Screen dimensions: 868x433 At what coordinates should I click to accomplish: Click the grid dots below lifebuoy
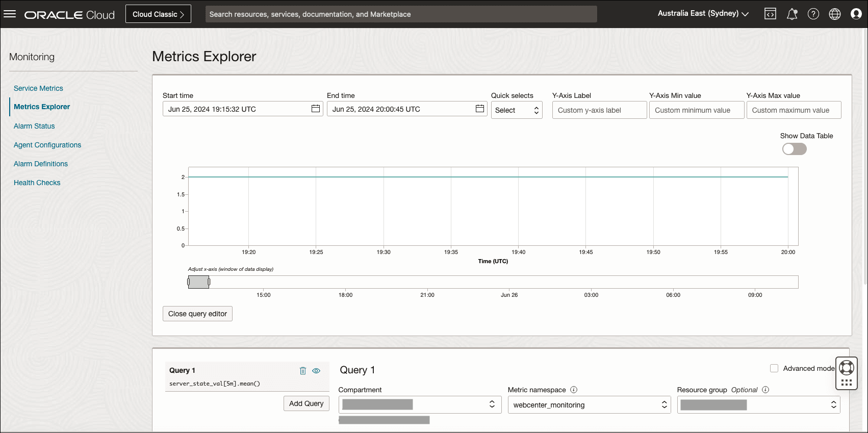pyautogui.click(x=847, y=383)
